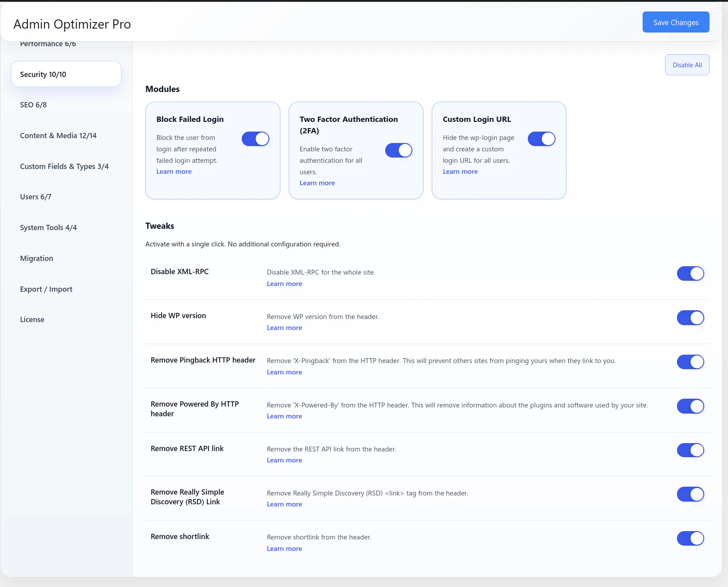Click the Custom Login URL card title
Viewport: 728px width, 587px height.
point(477,119)
